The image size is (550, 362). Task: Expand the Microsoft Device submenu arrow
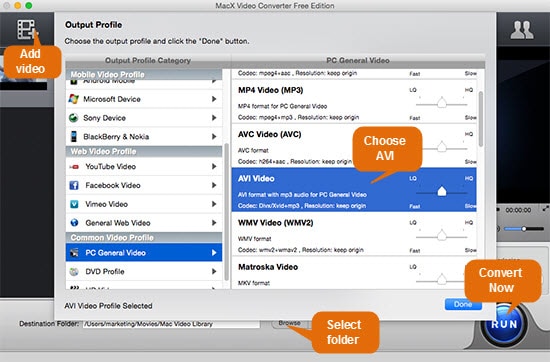pyautogui.click(x=214, y=99)
